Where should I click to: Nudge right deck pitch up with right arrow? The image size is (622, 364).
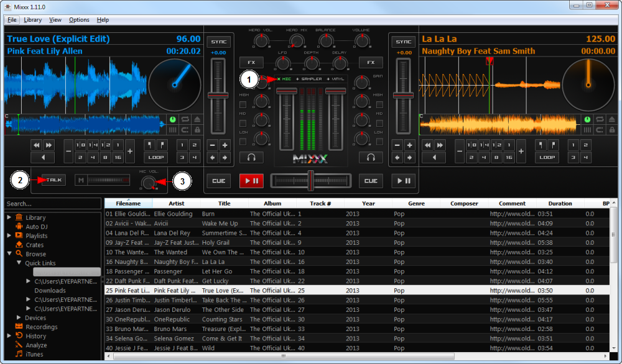pos(409,158)
